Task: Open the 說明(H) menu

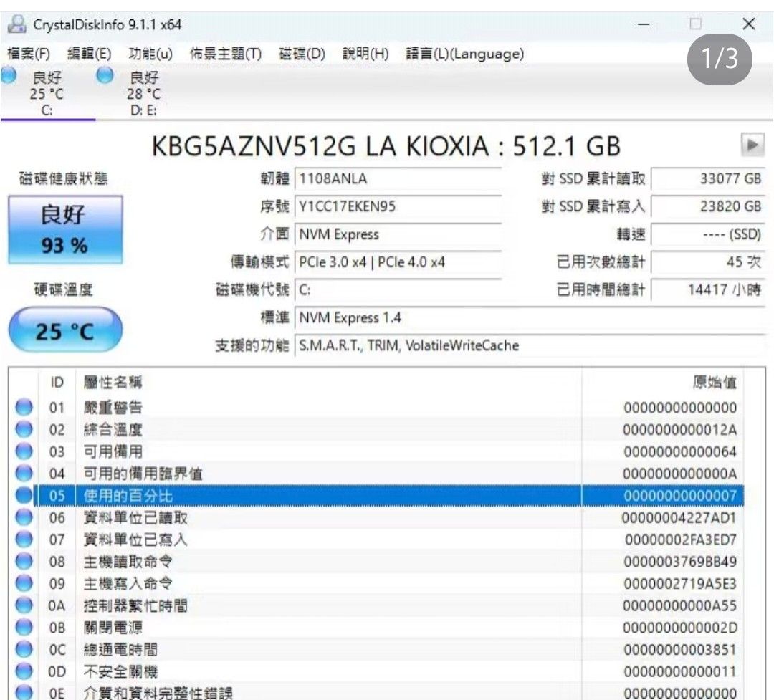Action: pyautogui.click(x=365, y=54)
